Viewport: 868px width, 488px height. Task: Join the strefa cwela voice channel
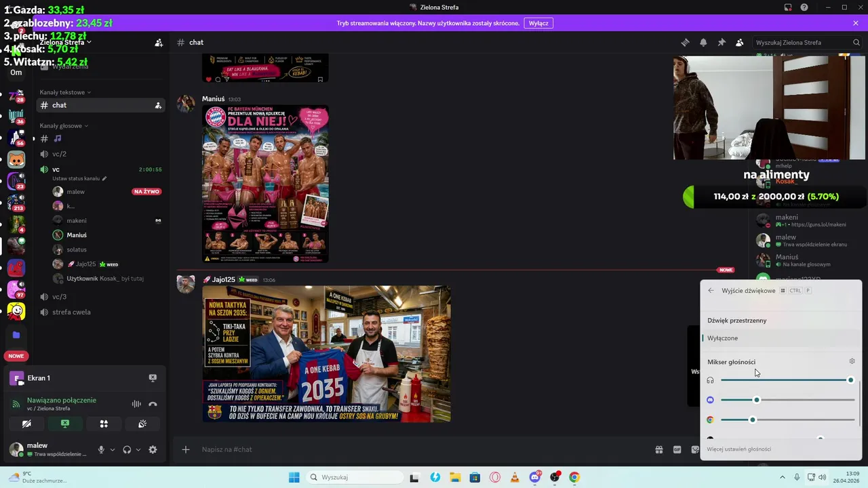pos(100,312)
